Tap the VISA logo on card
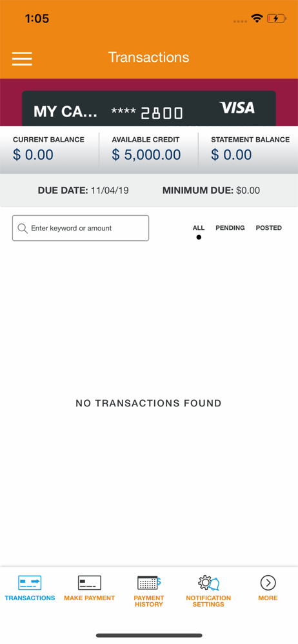Screen dimensions: 298x644 tap(237, 108)
